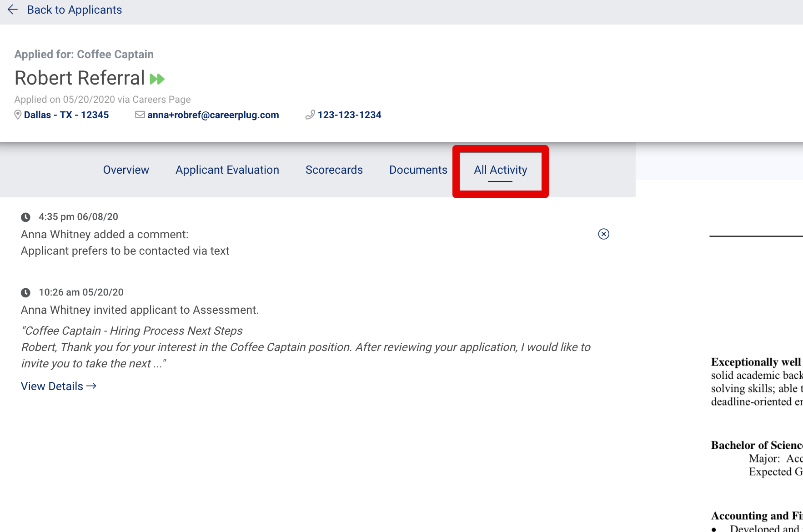Click the green fast-forward icon beside Robert Referral
The width and height of the screenshot is (803, 532).
tap(157, 78)
